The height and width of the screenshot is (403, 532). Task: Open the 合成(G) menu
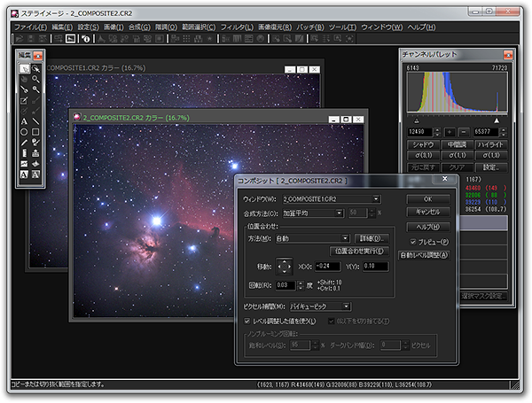pyautogui.click(x=138, y=27)
